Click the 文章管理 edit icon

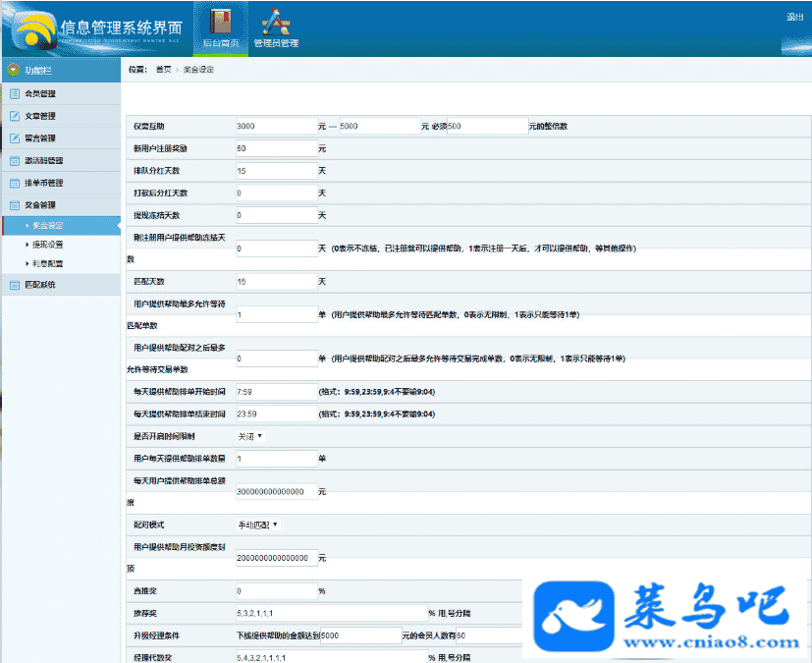(15, 116)
